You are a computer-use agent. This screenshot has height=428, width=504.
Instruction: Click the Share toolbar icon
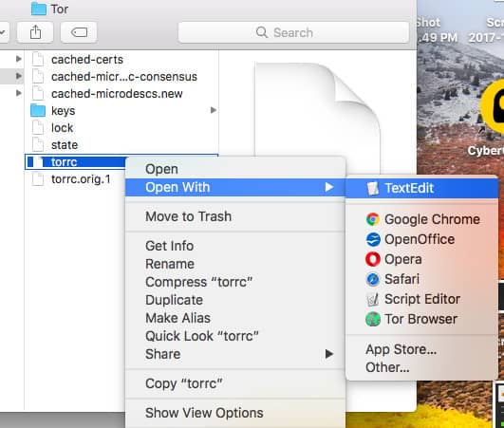35,32
